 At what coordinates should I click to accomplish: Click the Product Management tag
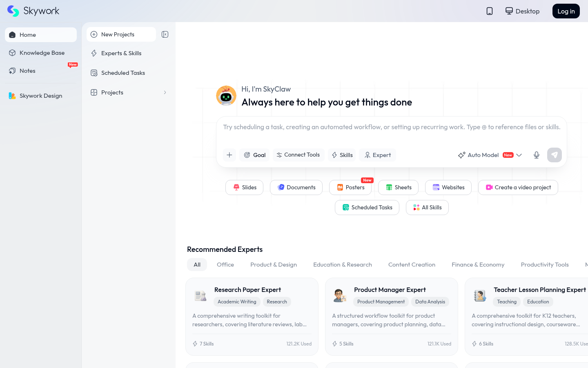381,302
